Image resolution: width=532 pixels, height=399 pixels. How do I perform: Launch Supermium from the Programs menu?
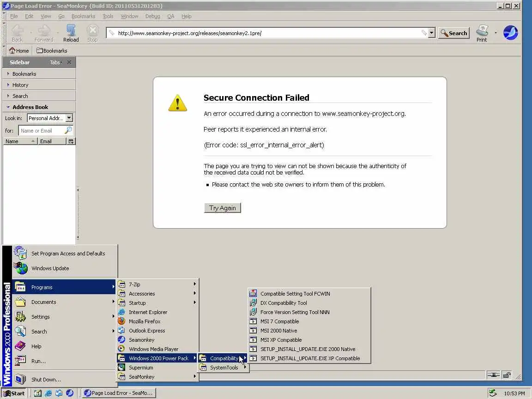[158, 368]
